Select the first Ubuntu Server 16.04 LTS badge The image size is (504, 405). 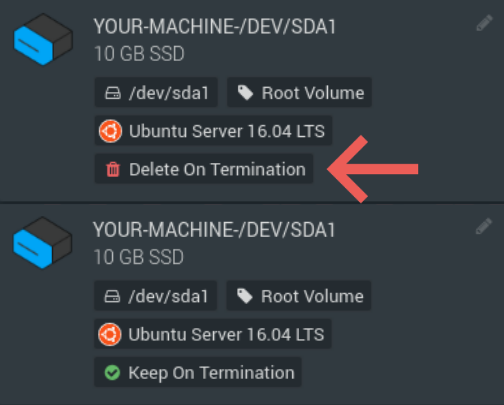pyautogui.click(x=213, y=131)
